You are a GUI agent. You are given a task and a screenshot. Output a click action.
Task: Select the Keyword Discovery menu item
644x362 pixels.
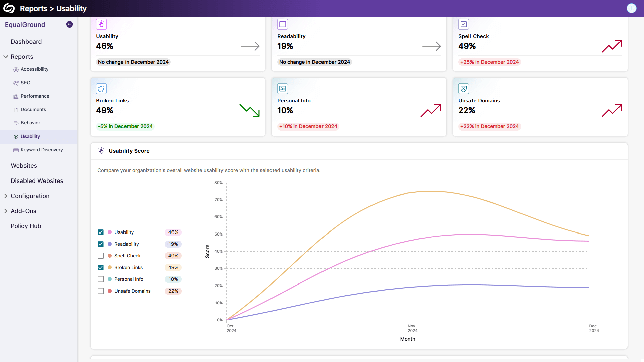point(42,150)
